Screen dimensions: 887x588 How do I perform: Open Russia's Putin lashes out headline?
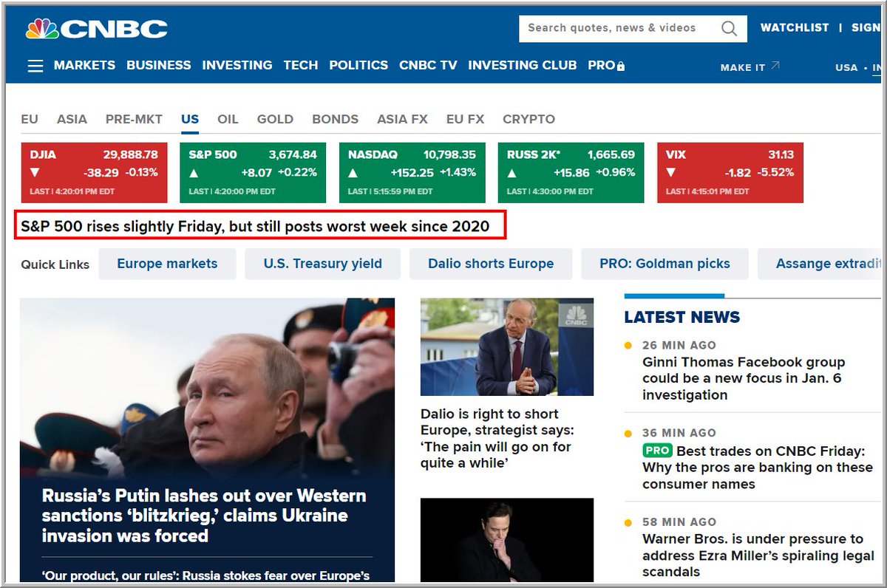204,516
